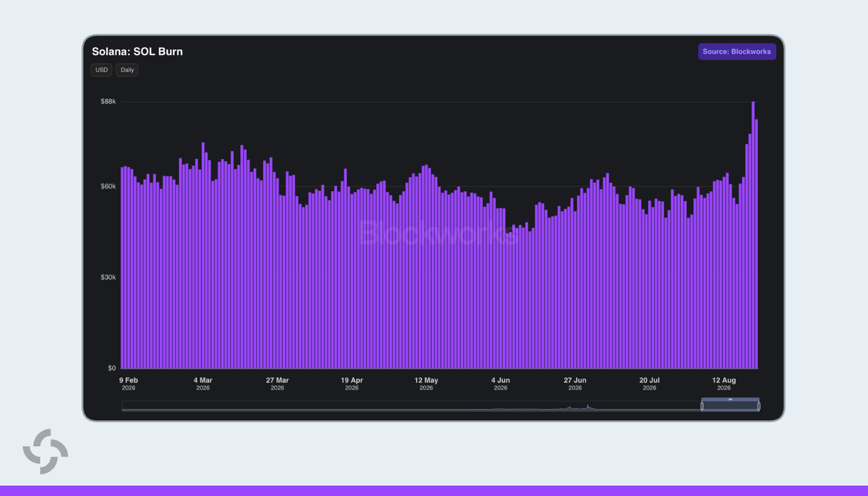Click the $60k y-axis label
This screenshot has width=868, height=496.
pyautogui.click(x=108, y=187)
